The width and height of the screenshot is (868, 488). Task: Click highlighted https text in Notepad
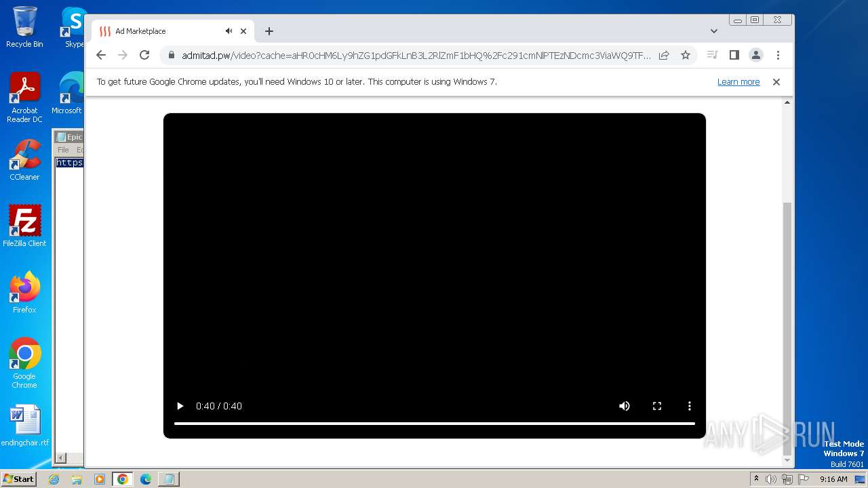pos(70,163)
